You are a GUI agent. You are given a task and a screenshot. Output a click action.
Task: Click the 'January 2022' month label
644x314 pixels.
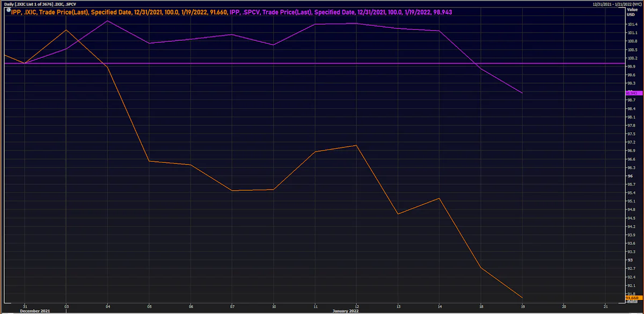tap(345, 311)
